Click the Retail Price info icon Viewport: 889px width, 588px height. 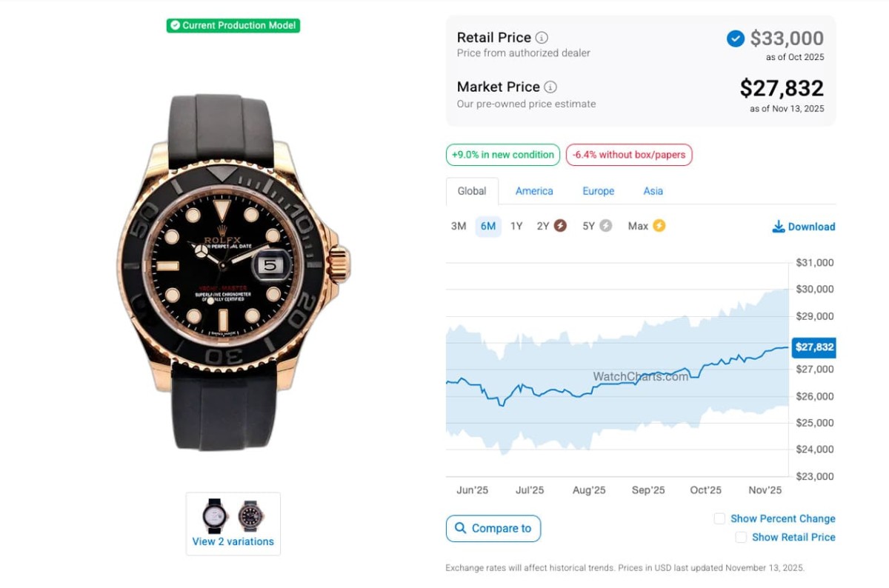[542, 38]
